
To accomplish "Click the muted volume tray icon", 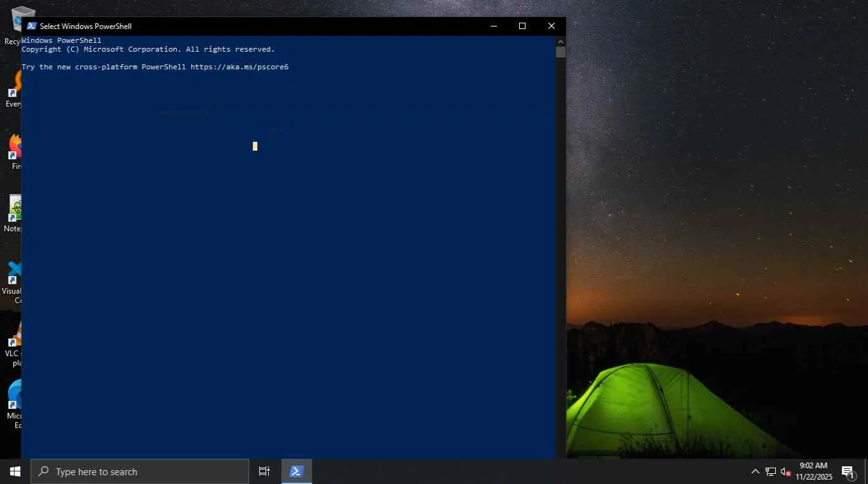I will click(x=786, y=471).
